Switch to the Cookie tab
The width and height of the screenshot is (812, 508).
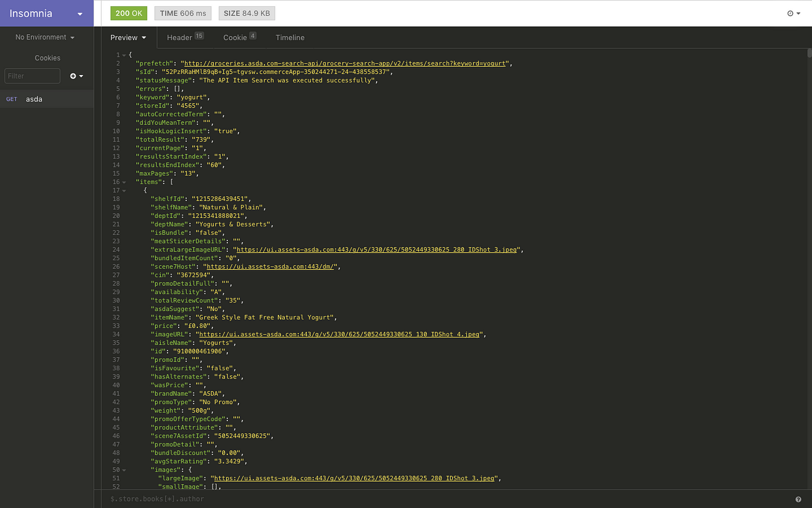[240, 38]
